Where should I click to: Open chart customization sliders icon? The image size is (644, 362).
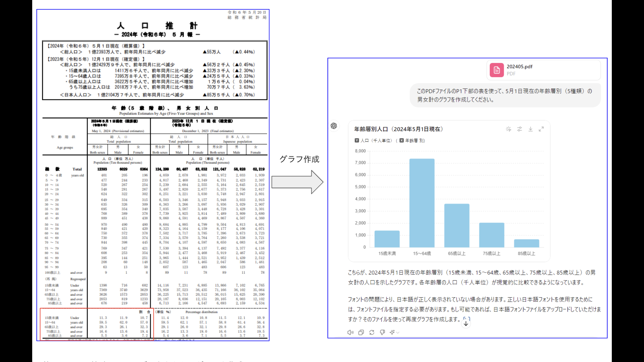pyautogui.click(x=520, y=129)
